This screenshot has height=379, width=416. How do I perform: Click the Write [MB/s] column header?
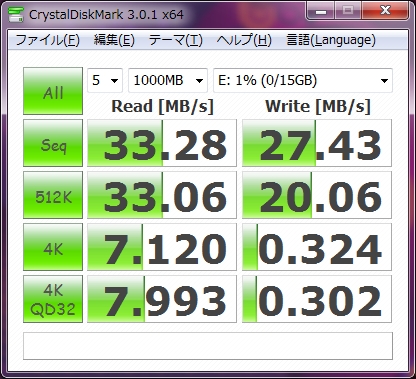tap(318, 107)
